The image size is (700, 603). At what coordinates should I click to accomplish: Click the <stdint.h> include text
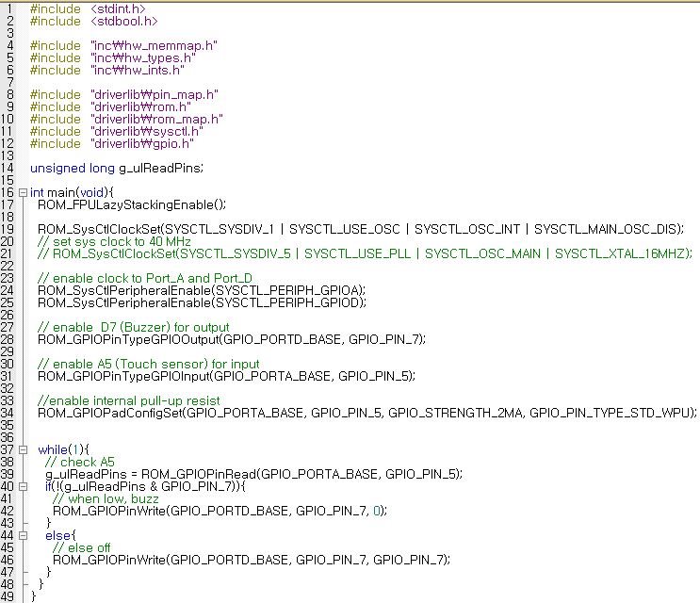[x=118, y=8]
